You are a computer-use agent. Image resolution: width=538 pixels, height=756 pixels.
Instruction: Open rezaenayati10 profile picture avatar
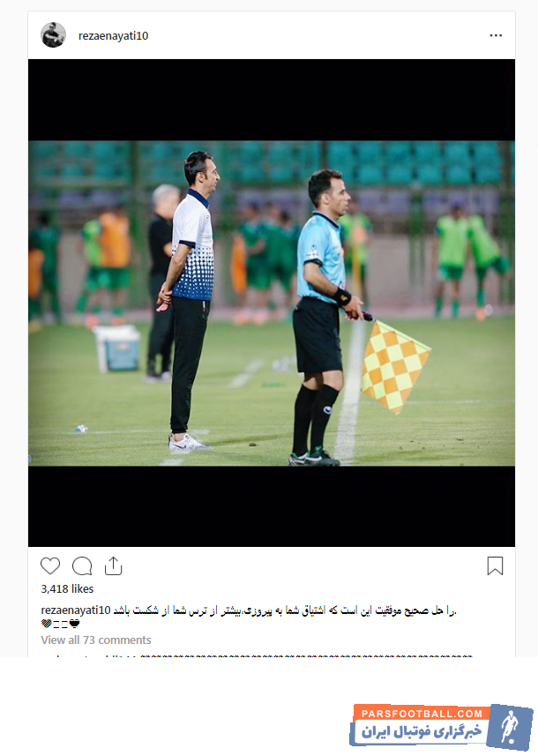point(53,35)
